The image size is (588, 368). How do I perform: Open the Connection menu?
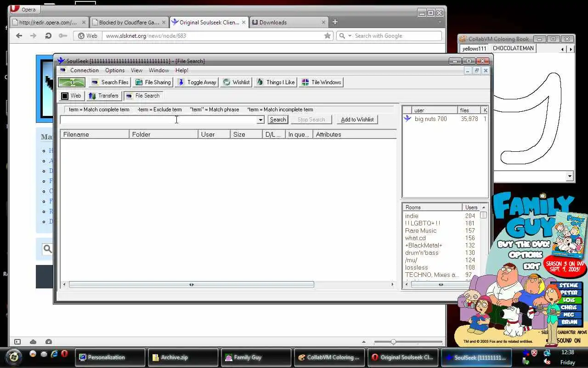click(x=85, y=70)
